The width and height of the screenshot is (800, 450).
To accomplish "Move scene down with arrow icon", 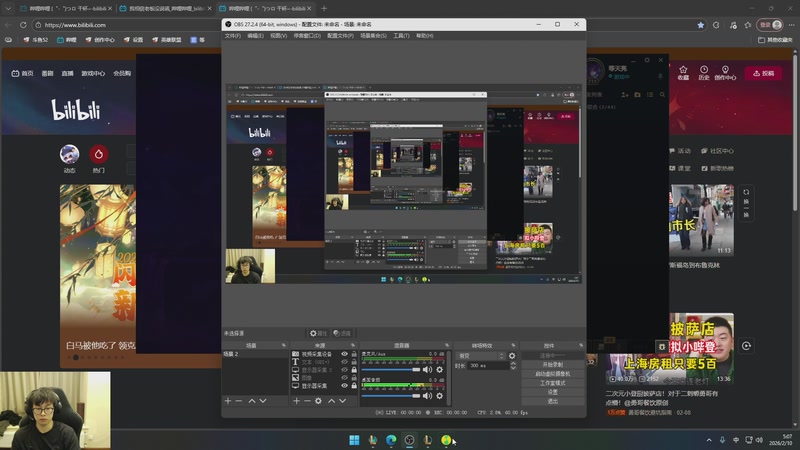I will pyautogui.click(x=263, y=401).
